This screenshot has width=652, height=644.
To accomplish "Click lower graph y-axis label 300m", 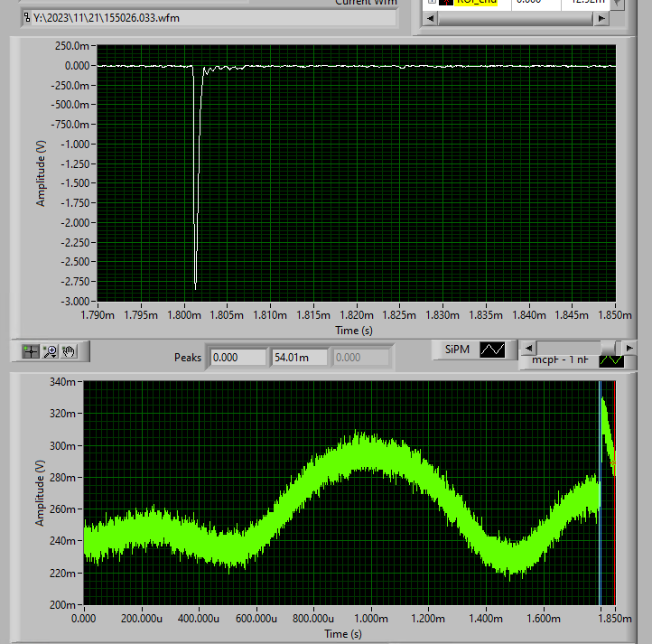I will tap(63, 445).
